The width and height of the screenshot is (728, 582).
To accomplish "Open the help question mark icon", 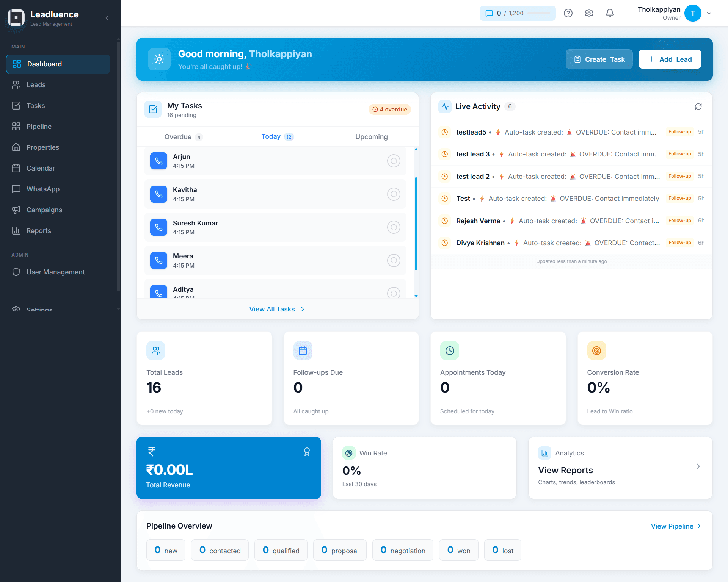I will tap(568, 13).
